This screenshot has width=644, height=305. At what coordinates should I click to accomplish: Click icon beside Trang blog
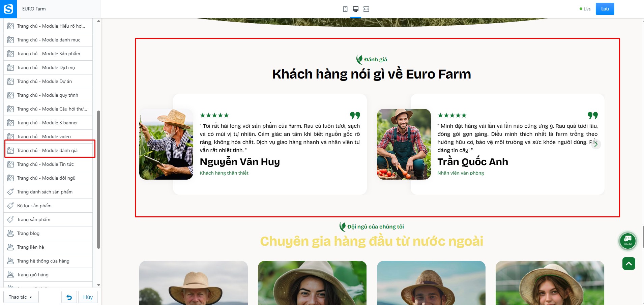(10, 233)
